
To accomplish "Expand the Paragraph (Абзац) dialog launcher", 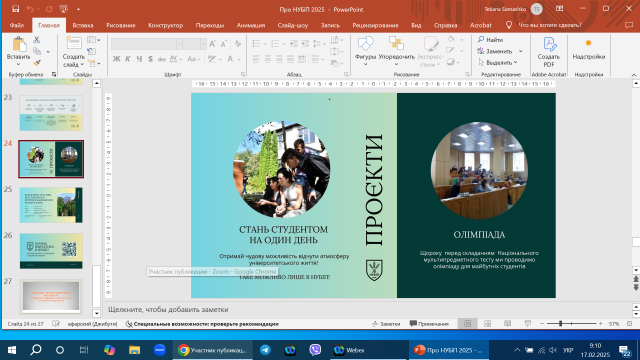I will (346, 75).
